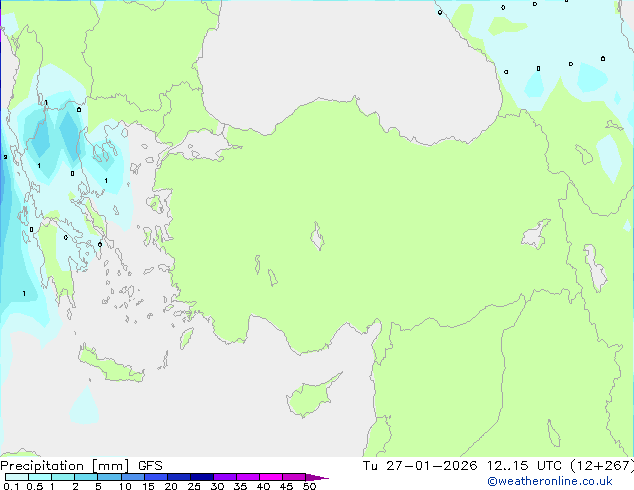Click the '30' legend scale label
Viewport: 634px width, 490px height.
click(x=217, y=486)
